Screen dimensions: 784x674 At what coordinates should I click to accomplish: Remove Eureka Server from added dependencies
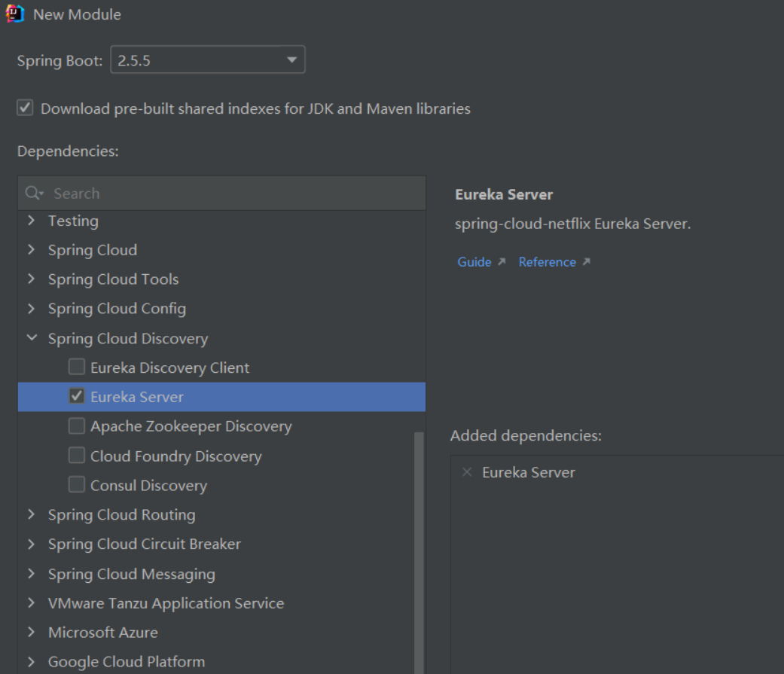pos(467,472)
